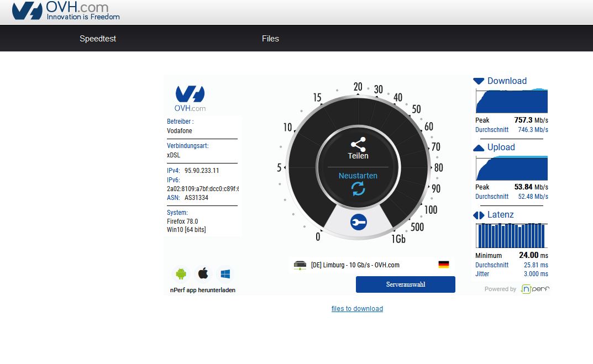Open the Speedtest menu item
Screen dimensions: 593x364
[98, 39]
